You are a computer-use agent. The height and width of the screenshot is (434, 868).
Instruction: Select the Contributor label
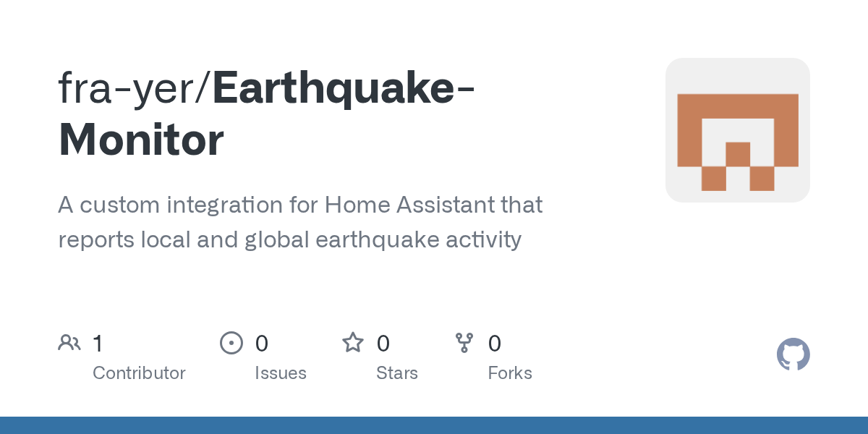coord(139,373)
